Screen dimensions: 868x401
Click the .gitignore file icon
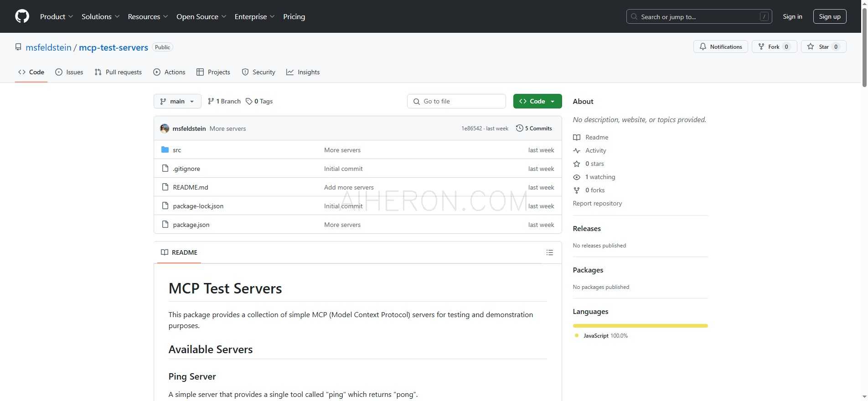[x=165, y=168]
